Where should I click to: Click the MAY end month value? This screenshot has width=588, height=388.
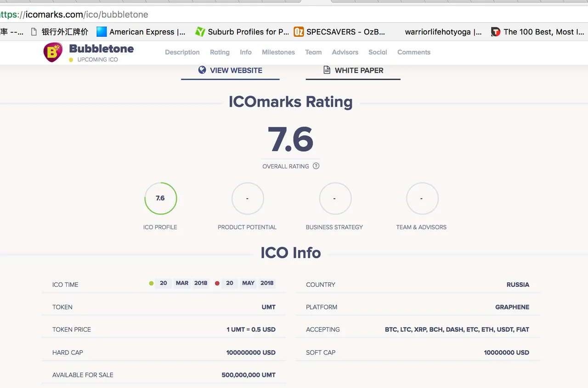248,283
